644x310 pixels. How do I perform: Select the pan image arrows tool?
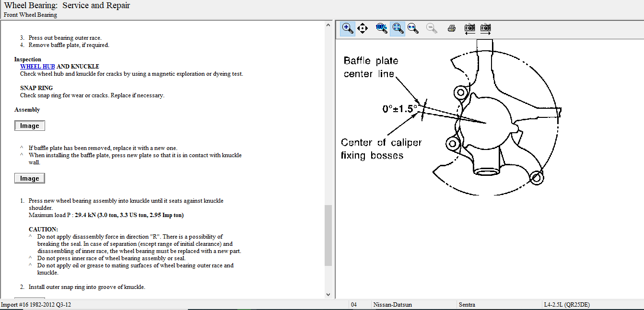pos(363,28)
